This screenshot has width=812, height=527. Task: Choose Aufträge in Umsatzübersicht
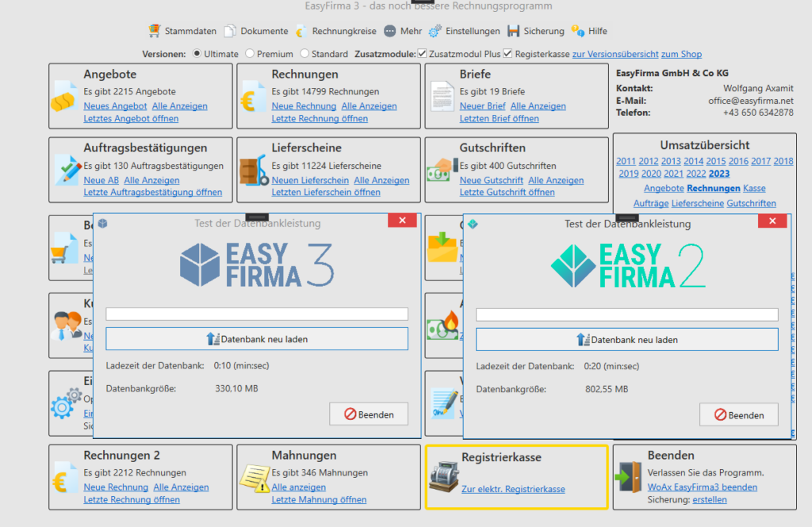click(x=651, y=204)
